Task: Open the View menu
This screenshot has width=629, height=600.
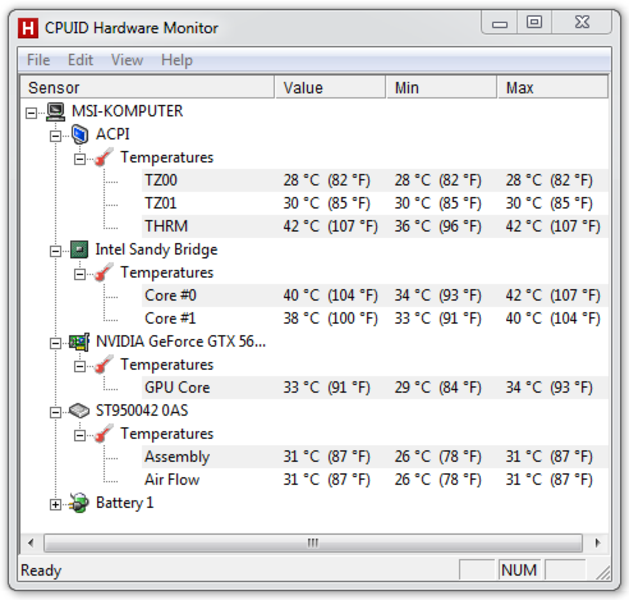Action: click(x=127, y=60)
